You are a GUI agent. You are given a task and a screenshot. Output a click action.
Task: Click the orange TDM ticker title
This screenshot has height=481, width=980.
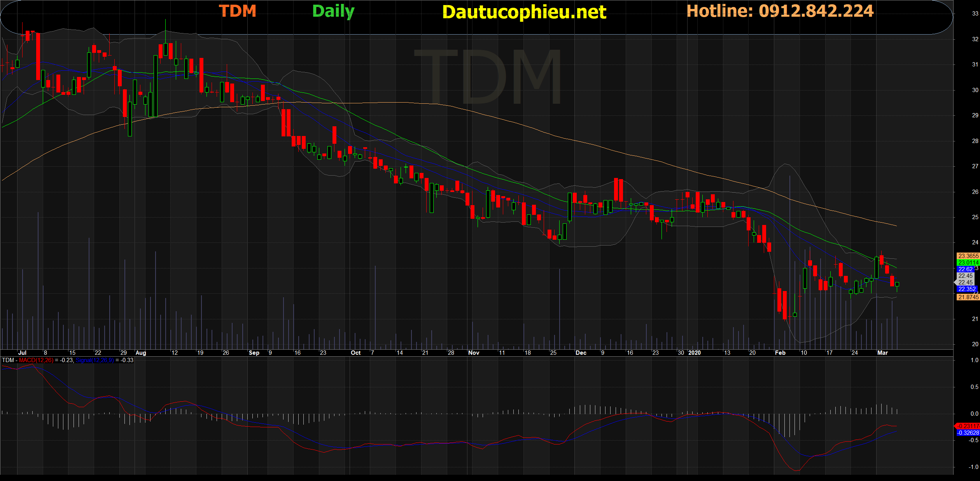237,11
